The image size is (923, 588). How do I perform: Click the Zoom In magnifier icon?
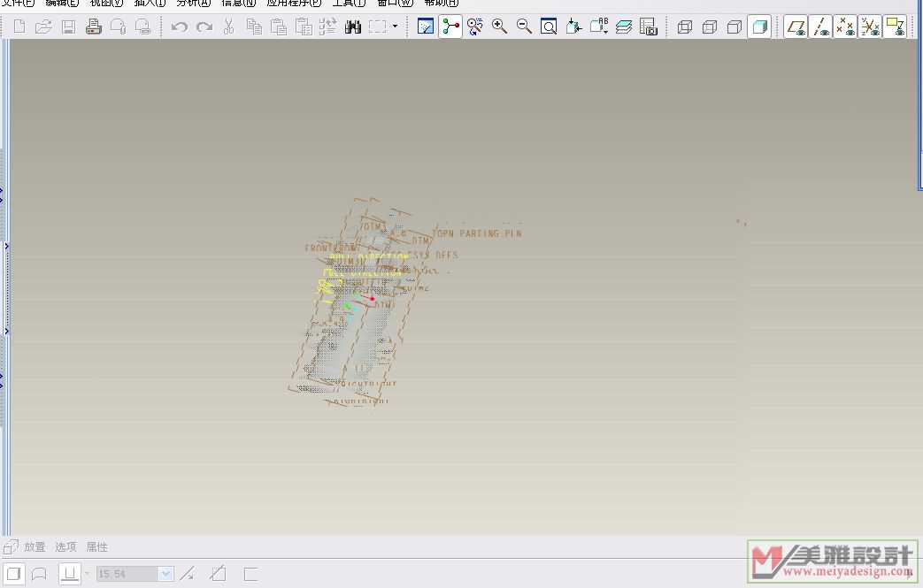pyautogui.click(x=500, y=27)
